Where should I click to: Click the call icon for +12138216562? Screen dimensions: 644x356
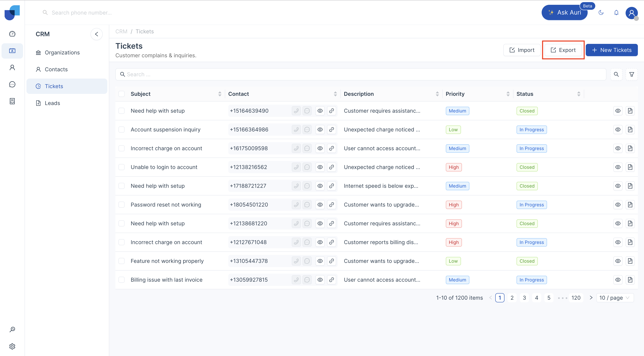(296, 167)
